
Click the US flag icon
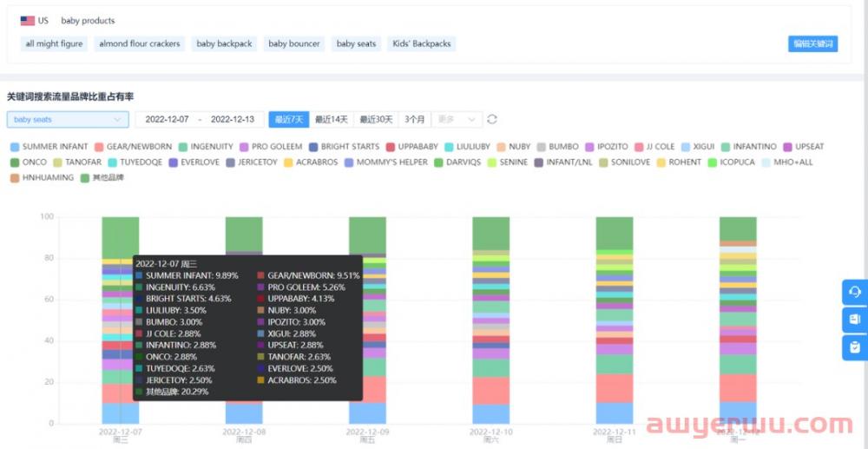(x=28, y=21)
